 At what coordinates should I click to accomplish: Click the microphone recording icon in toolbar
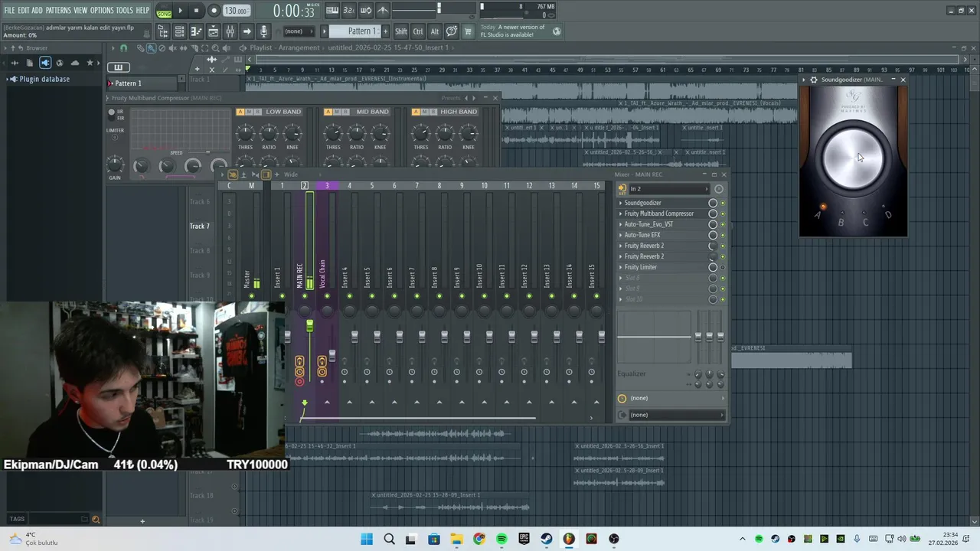tap(263, 31)
